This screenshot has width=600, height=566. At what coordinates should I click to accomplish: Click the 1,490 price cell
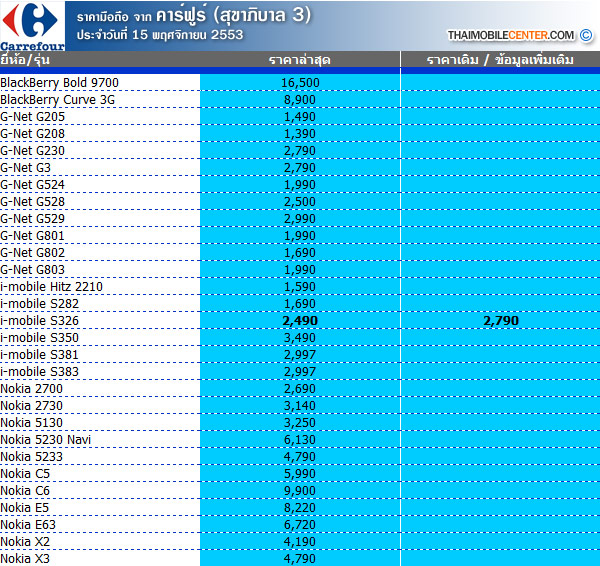tap(300, 117)
